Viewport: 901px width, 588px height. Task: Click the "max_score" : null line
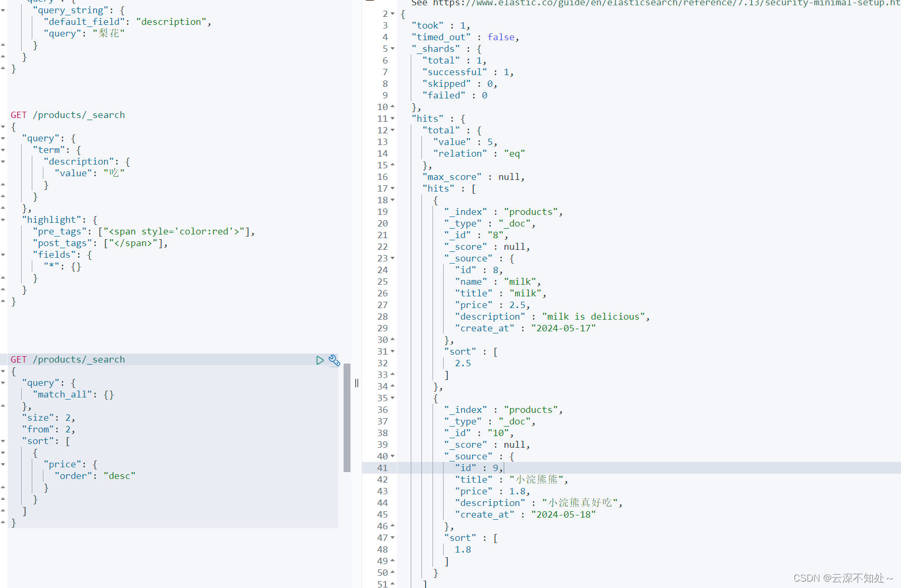[x=473, y=177]
